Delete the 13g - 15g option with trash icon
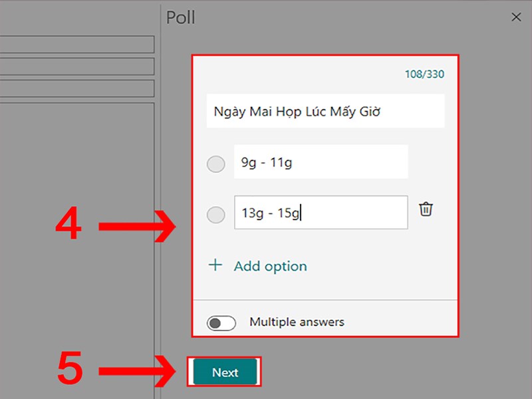This screenshot has width=532, height=399. 426,209
